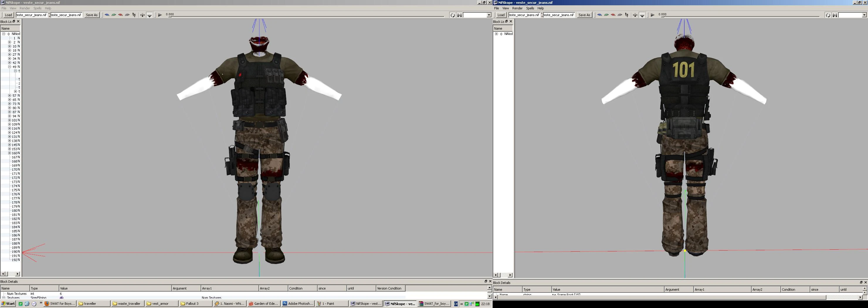
Task: Click horizontal scrollbar right arrow in left Block List
Action: (x=18, y=274)
